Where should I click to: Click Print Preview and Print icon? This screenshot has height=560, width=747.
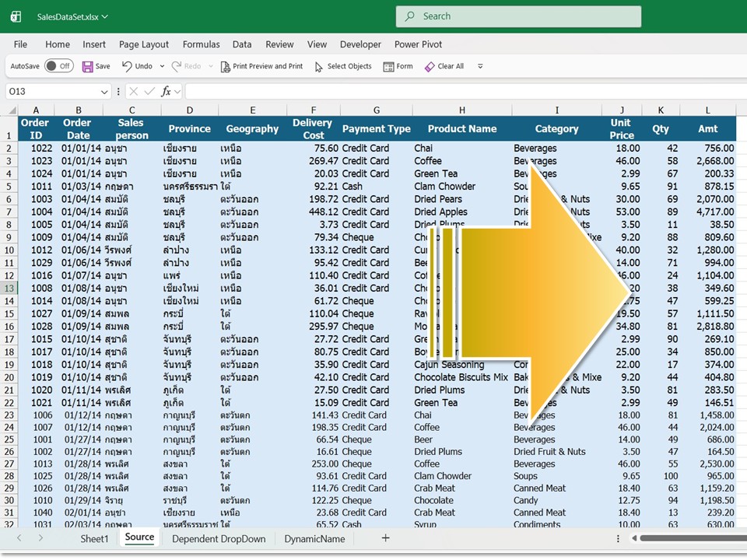click(226, 67)
